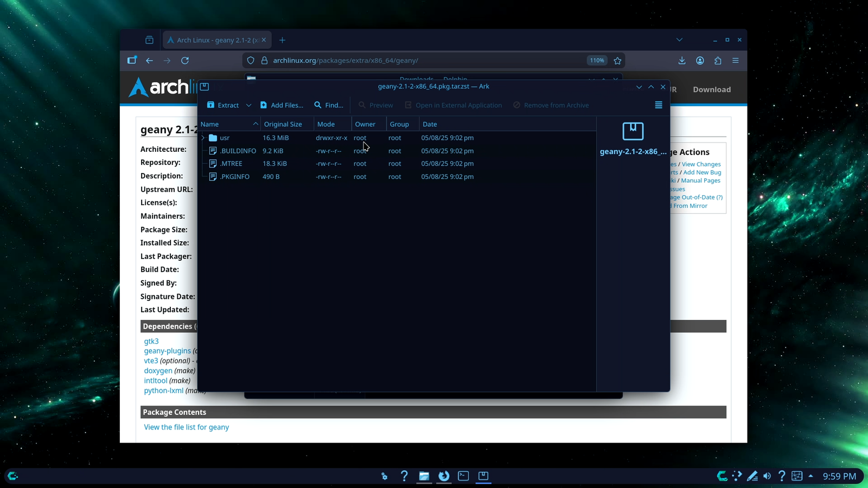Open the intltool dependency link

[156, 381]
